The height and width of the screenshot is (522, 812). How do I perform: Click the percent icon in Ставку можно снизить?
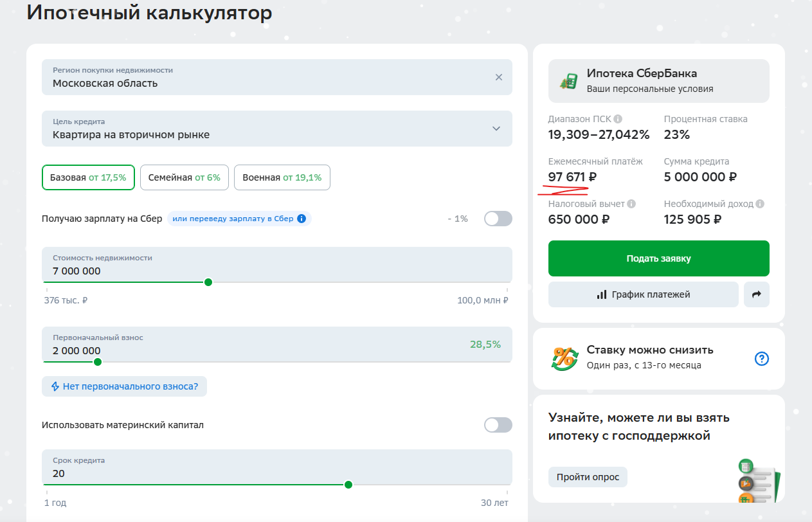(x=564, y=358)
